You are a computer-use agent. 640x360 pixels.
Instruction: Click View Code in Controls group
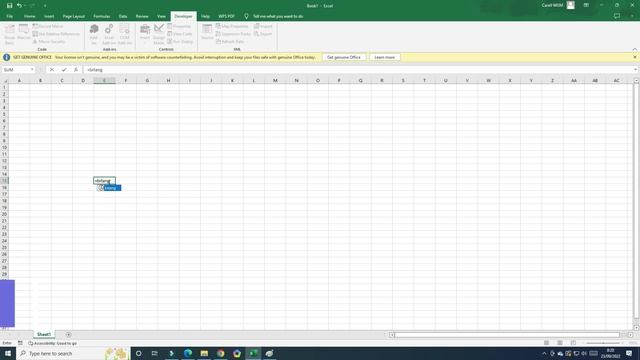coord(180,34)
